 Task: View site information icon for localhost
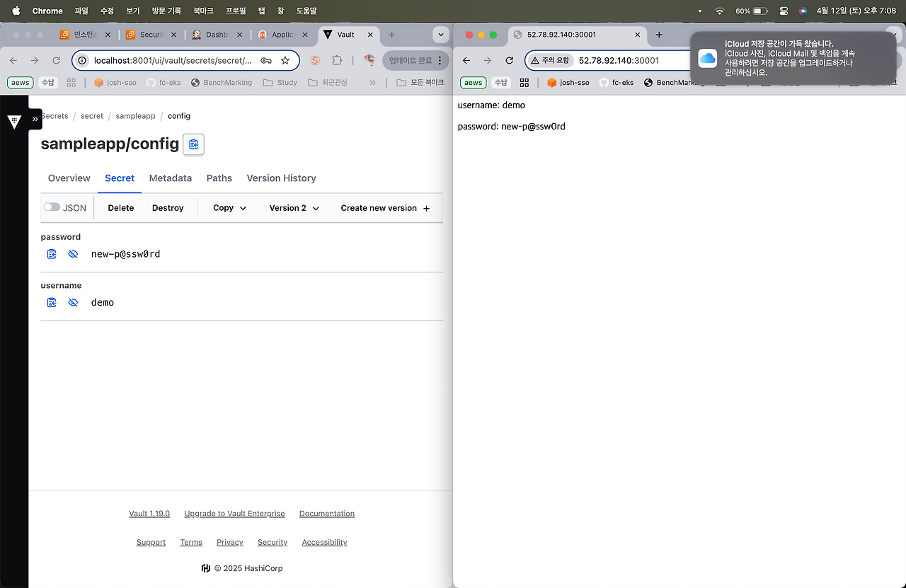[82, 61]
